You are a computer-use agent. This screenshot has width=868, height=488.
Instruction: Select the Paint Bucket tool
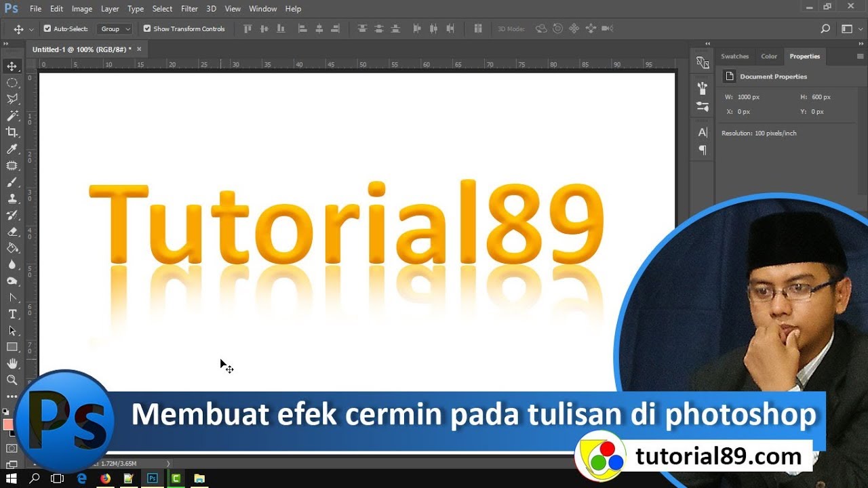click(x=12, y=248)
